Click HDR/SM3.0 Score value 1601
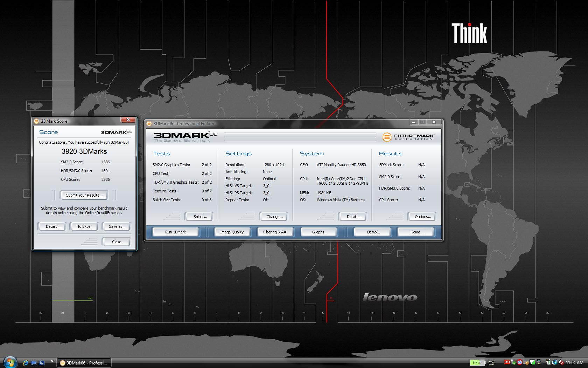The image size is (588, 368). click(x=106, y=171)
